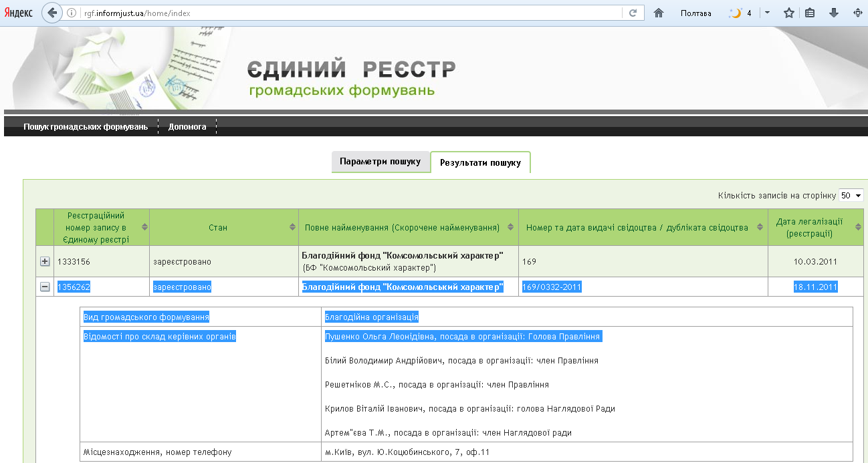Screen dimensions: 868x463
Task: Collapse record 1356262 with the minus control
Action: 44,287
